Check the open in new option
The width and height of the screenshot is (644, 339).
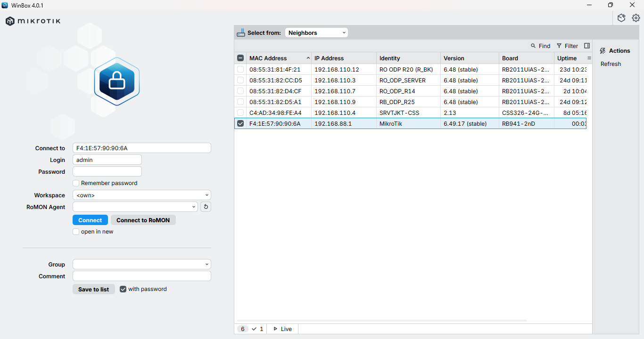point(76,232)
